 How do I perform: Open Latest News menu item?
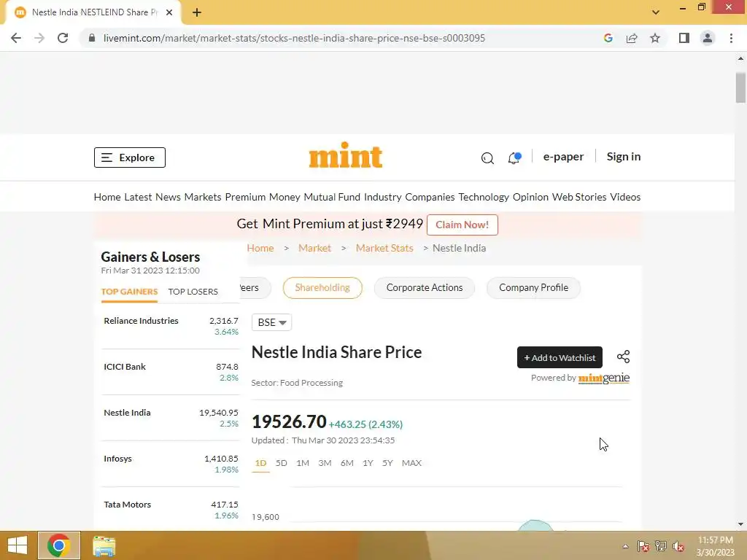(x=152, y=197)
